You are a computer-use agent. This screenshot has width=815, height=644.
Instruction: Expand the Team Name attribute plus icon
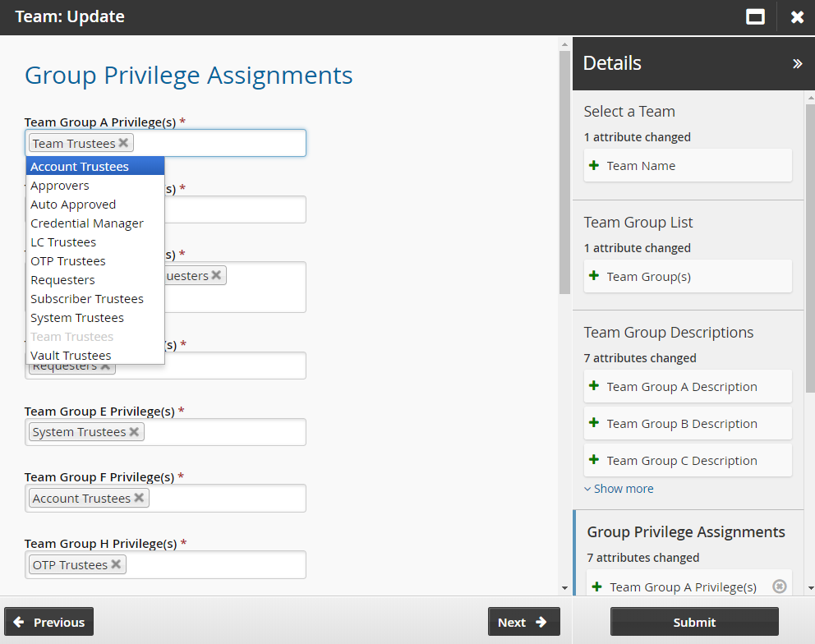594,165
